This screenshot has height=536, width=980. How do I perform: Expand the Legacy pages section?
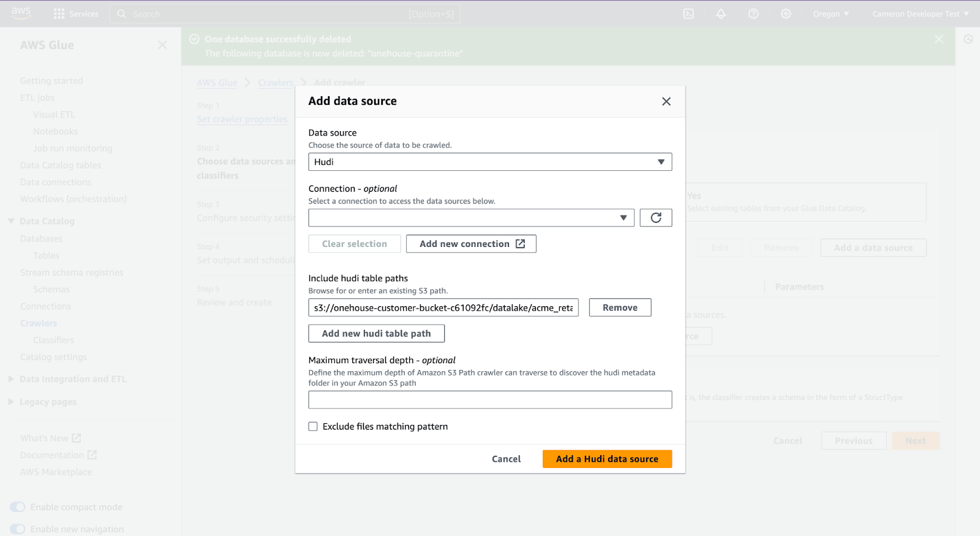point(10,402)
